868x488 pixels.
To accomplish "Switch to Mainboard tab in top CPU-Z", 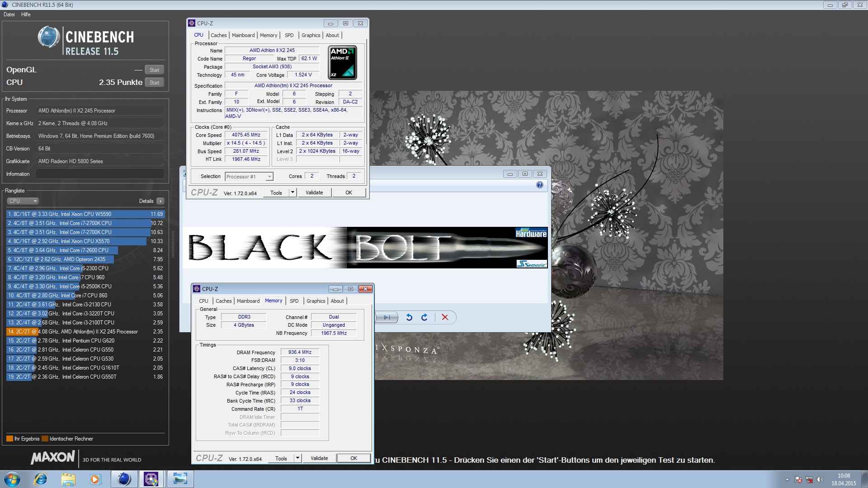I will tap(243, 35).
